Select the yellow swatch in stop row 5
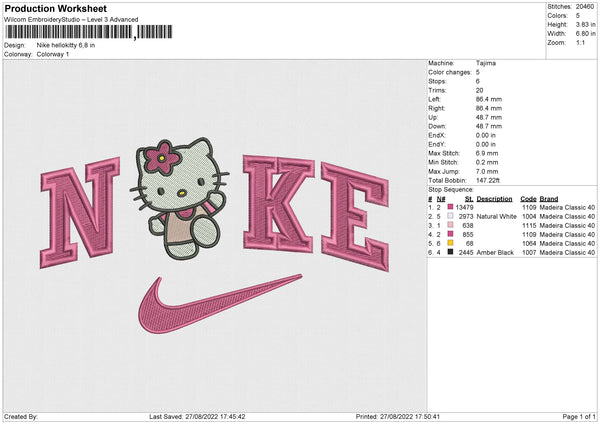The width and height of the screenshot is (600, 424). pos(450,243)
